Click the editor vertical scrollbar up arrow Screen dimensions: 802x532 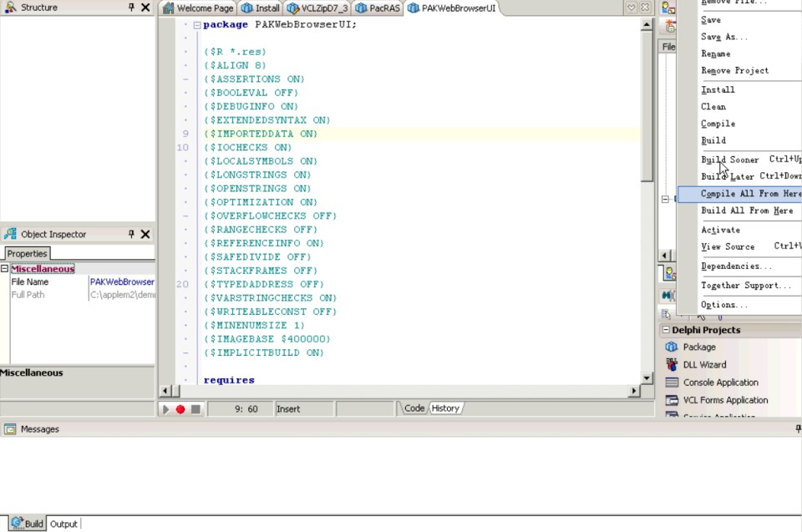tap(647, 24)
